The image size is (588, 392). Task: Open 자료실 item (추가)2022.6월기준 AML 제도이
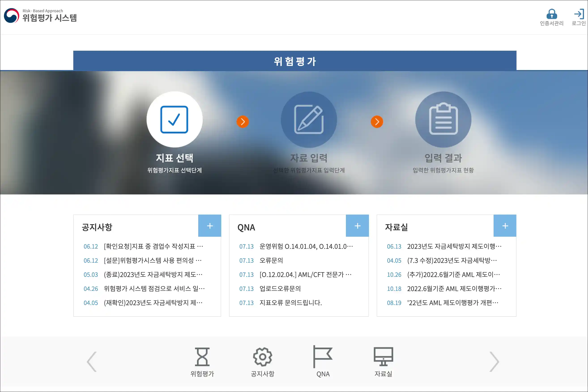[x=453, y=275]
